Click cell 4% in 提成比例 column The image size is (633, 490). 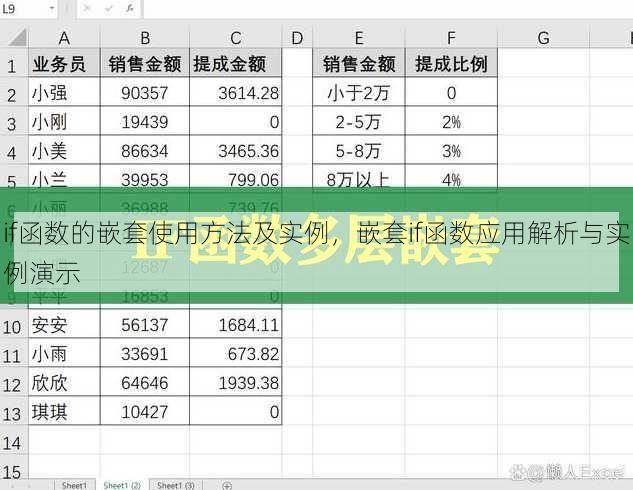(x=451, y=177)
